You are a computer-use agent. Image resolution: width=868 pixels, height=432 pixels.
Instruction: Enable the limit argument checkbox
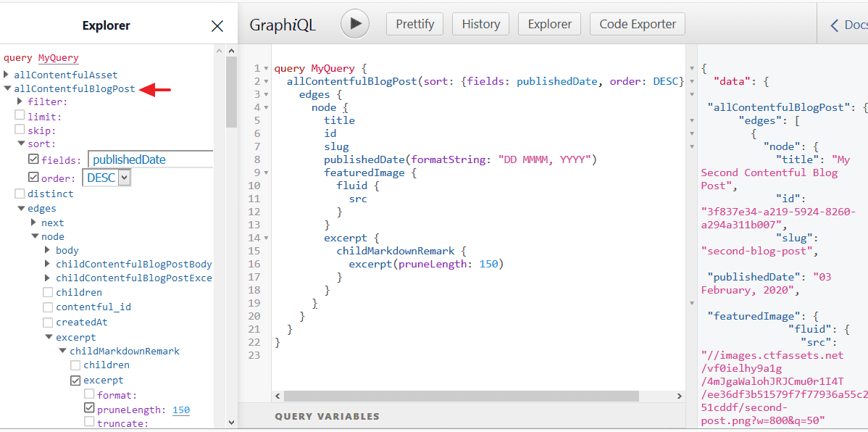[x=22, y=116]
